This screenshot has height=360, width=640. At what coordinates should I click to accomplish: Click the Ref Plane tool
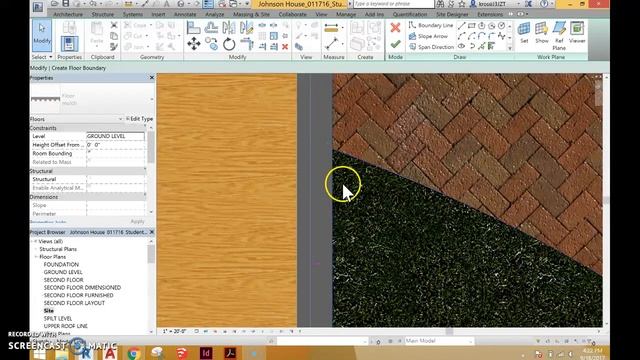(559, 36)
